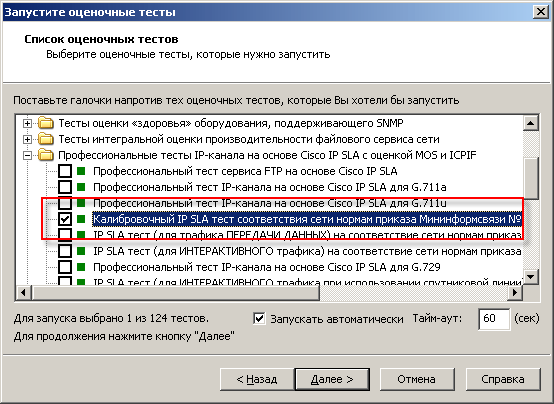Viewport: 554px width, 404px height.
Task: Collapse the Cisco IP SLA professional tests node
Action: [27, 156]
